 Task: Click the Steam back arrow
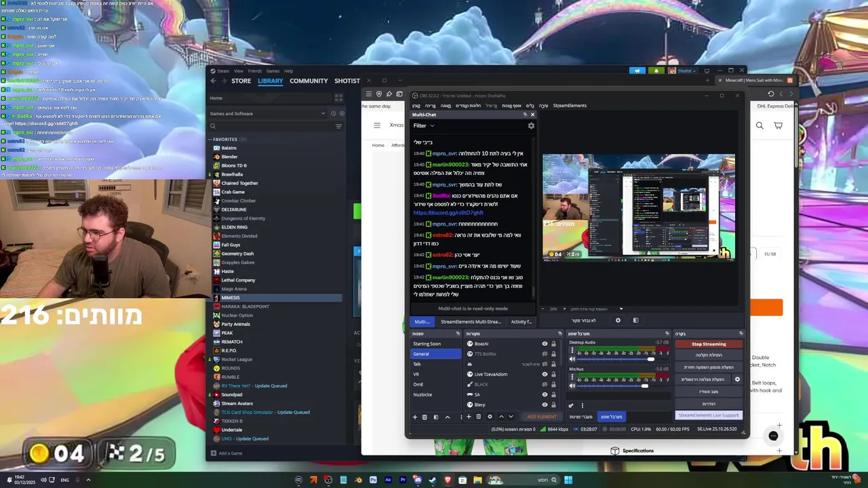tap(213, 81)
